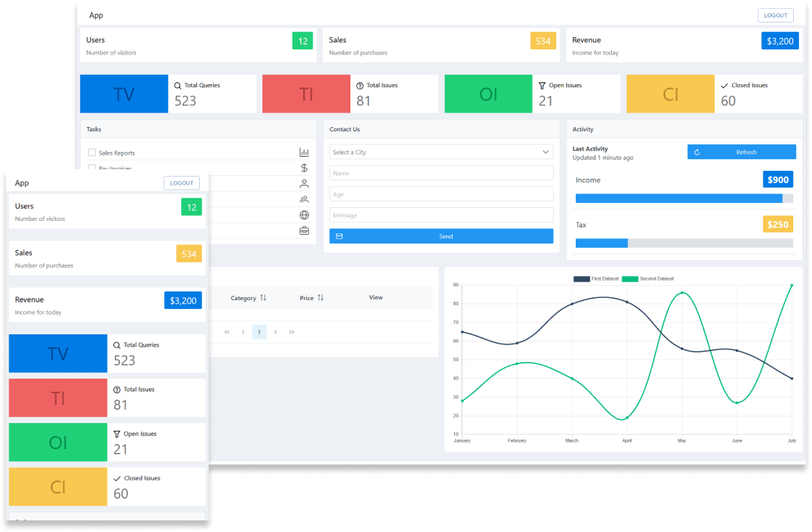
Task: Click the filter icon beside Open Issues in mobile view
Action: [x=116, y=434]
